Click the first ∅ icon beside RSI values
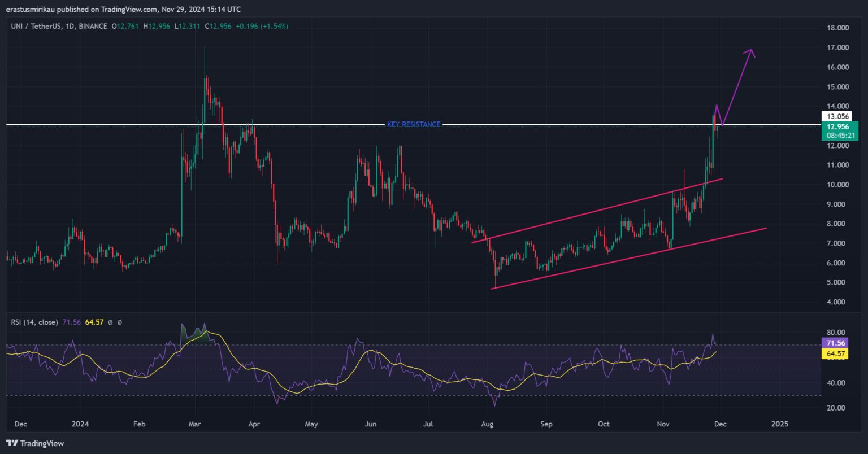This screenshot has width=868, height=454. coord(110,322)
